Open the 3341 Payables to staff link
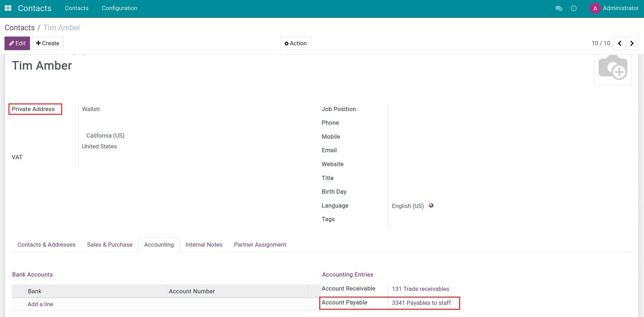The height and width of the screenshot is (317, 644). coord(421,303)
